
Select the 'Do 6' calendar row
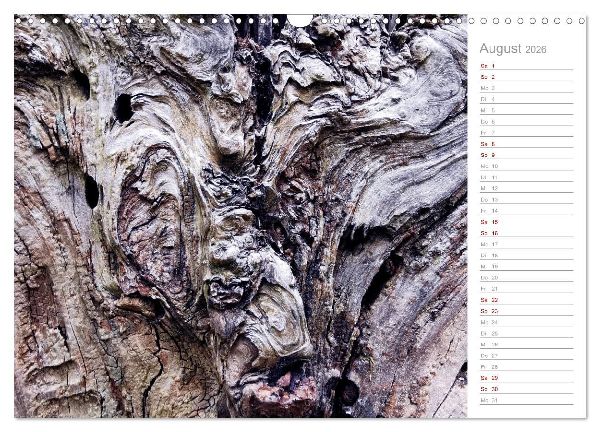coord(527,122)
